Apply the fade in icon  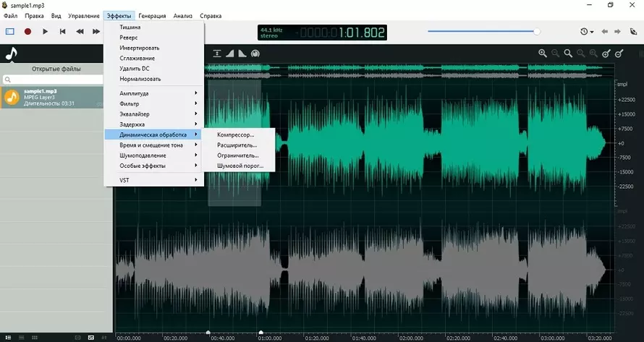[x=229, y=54]
